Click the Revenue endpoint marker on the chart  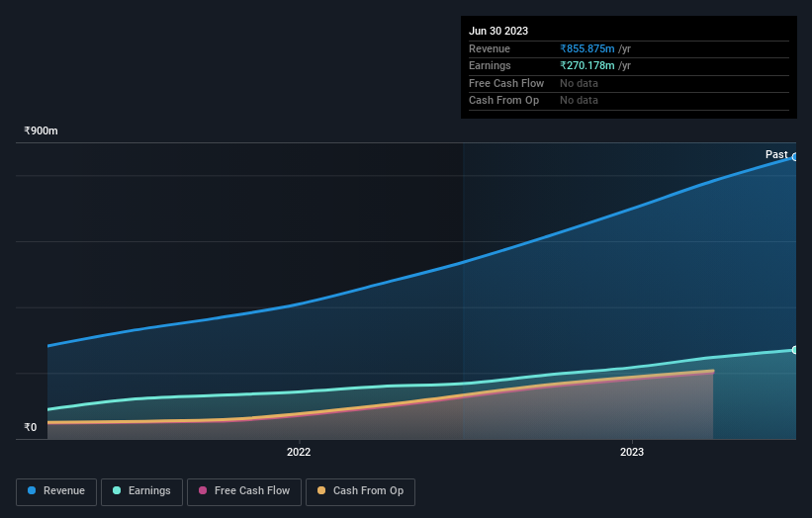click(x=795, y=157)
